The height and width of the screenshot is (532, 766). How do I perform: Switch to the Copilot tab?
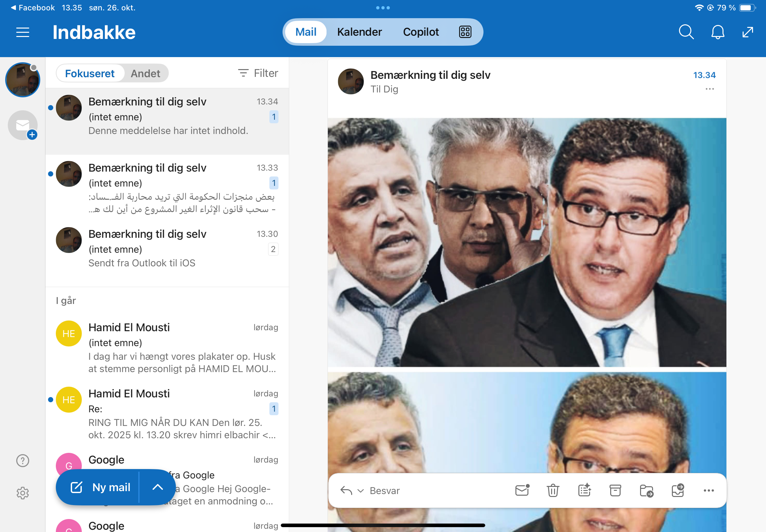(x=421, y=32)
